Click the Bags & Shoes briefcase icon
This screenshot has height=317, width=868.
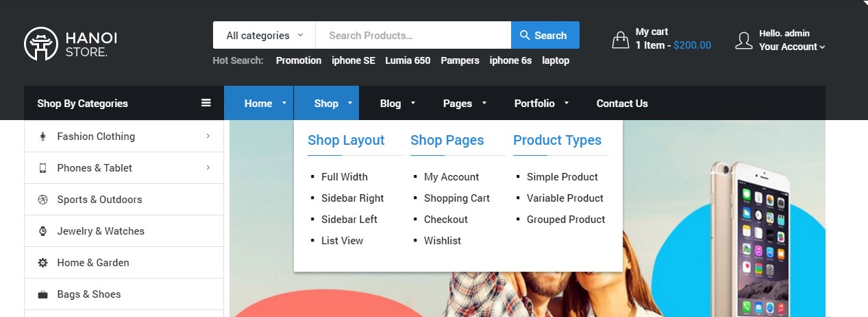pos(42,294)
